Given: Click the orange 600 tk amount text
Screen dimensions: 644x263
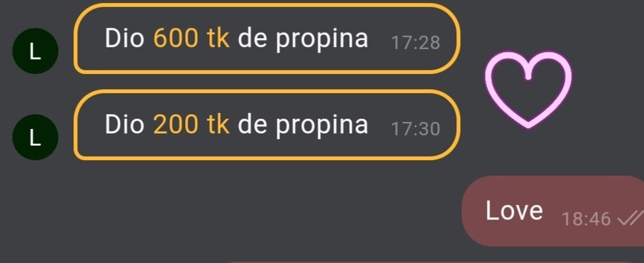Looking at the screenshot, I should pyautogui.click(x=191, y=39).
